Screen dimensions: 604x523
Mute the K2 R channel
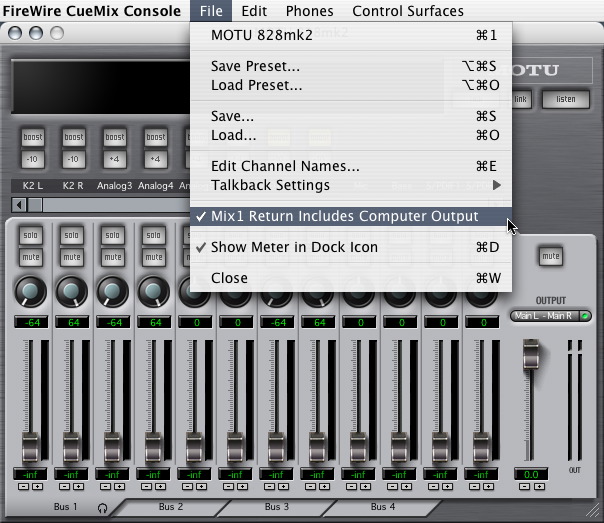72,257
